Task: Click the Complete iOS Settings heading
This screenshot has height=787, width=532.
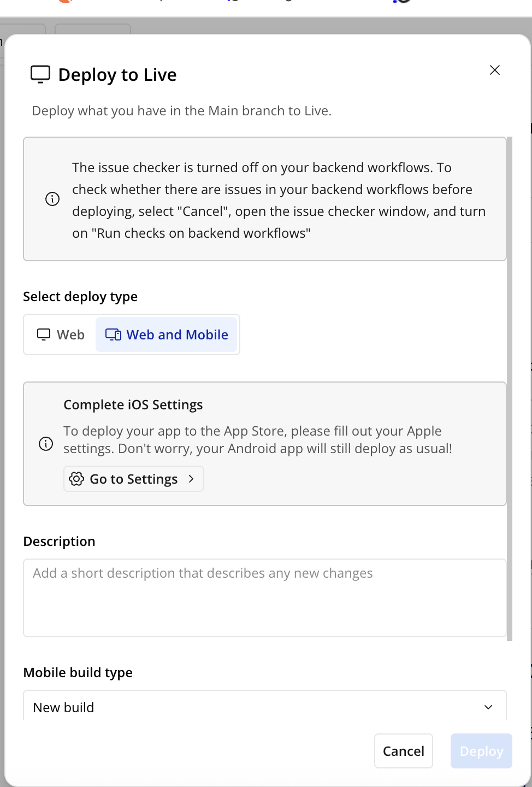Action: [133, 405]
